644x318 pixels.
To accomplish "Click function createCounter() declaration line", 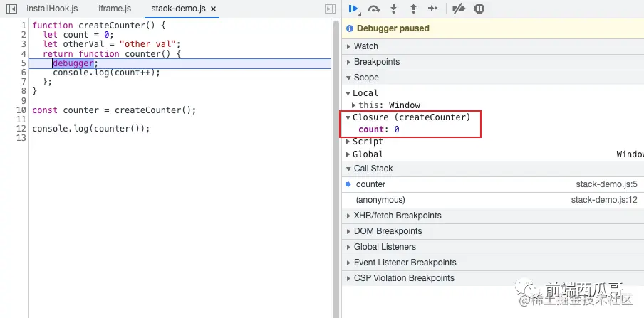I will pyautogui.click(x=98, y=26).
